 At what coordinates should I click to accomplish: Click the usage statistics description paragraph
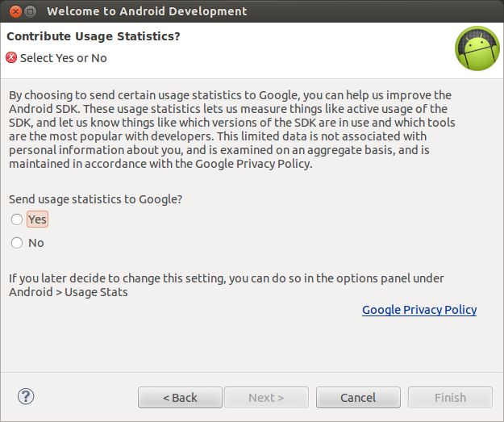(231, 129)
